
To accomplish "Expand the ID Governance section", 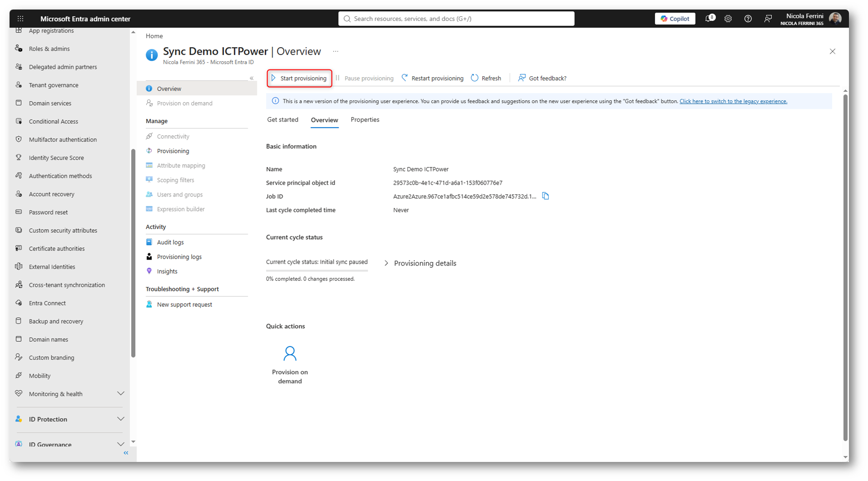I will pos(69,444).
